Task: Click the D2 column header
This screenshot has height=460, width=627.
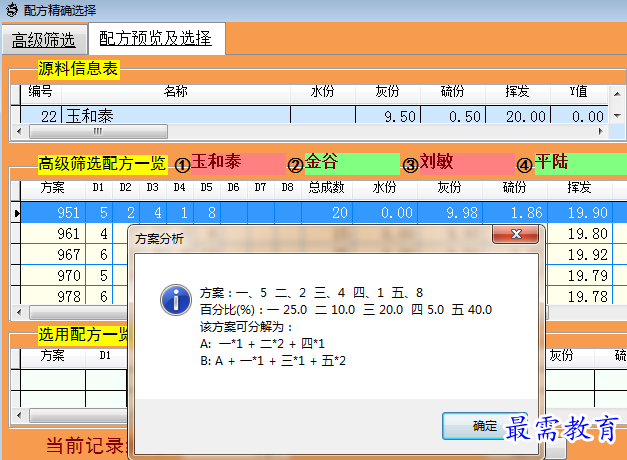Action: point(126,188)
